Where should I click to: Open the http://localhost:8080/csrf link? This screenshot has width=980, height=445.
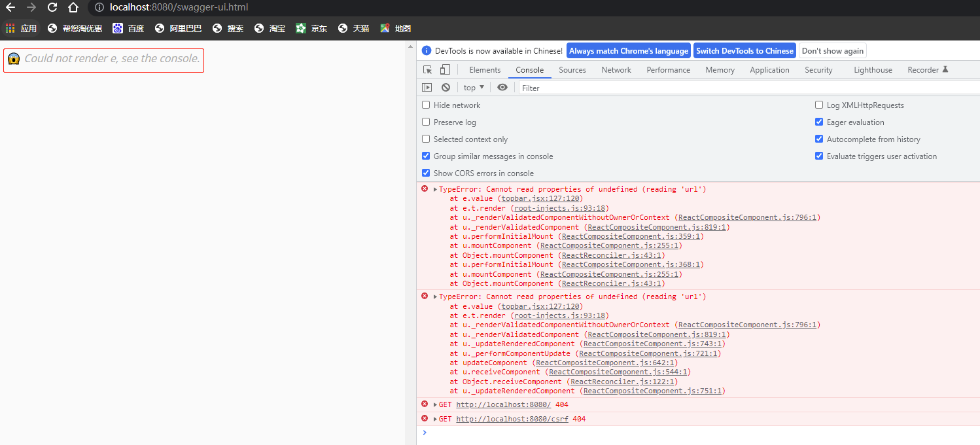pyautogui.click(x=512, y=419)
